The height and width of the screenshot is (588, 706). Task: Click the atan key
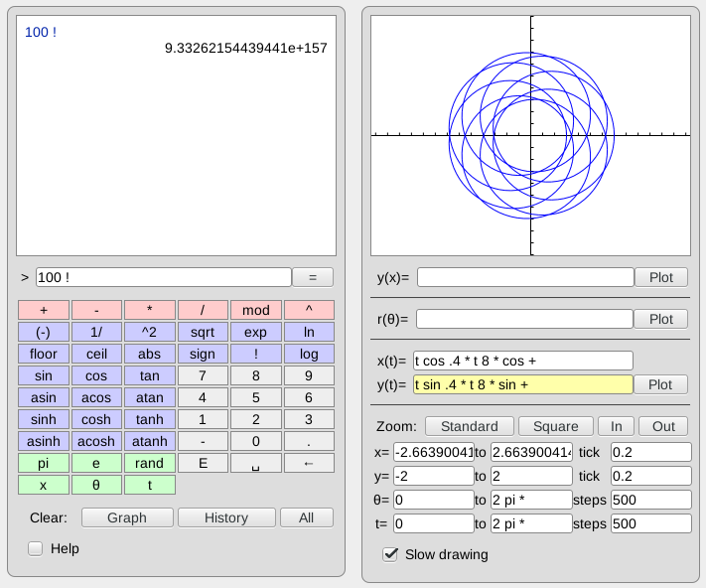tap(150, 397)
